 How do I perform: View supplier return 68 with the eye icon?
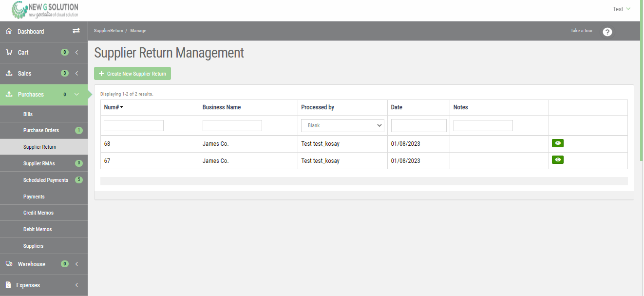[x=557, y=143]
